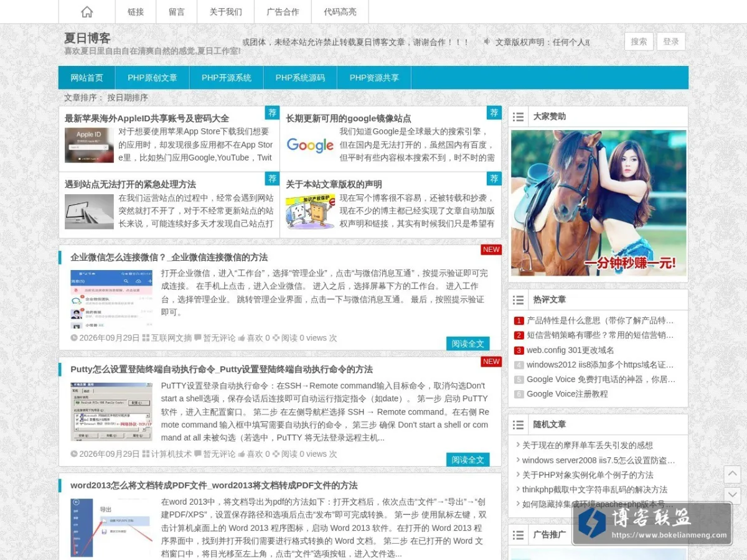Viewport: 747px width, 560px height.
Task: Click rank number 1 badge in 热评文章
Action: pos(519,321)
